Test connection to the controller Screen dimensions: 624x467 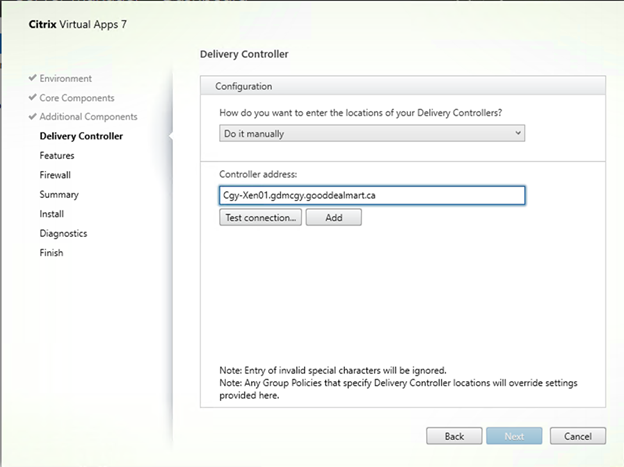point(260,217)
